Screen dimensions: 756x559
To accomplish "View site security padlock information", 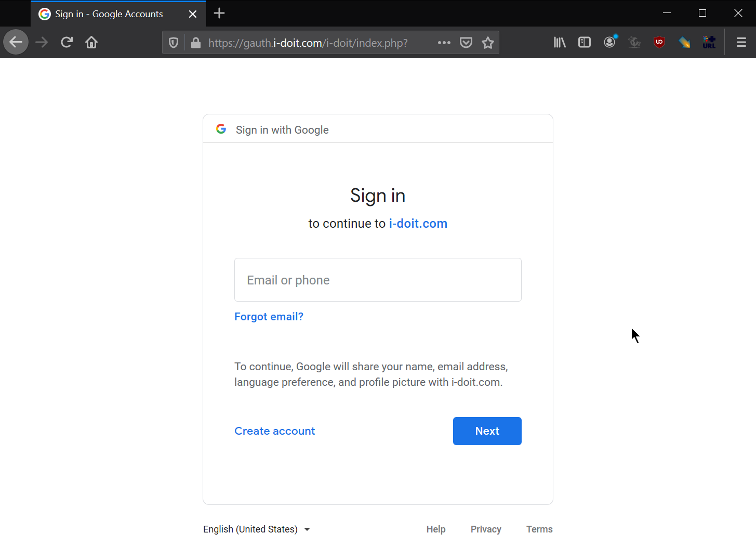I will [x=196, y=43].
